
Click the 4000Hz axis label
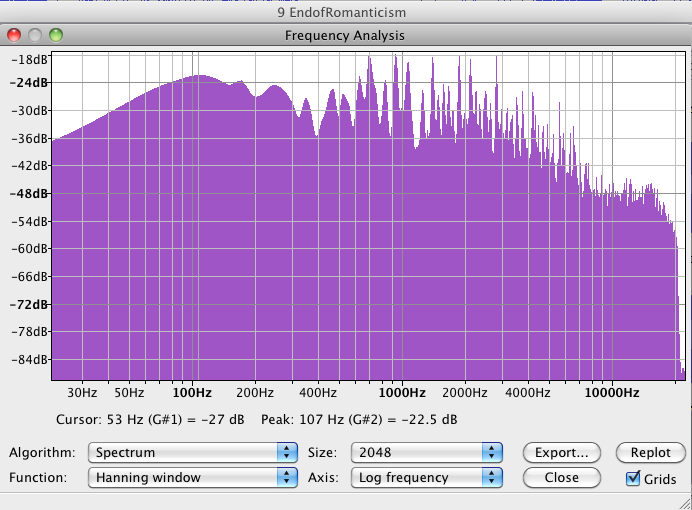527,393
